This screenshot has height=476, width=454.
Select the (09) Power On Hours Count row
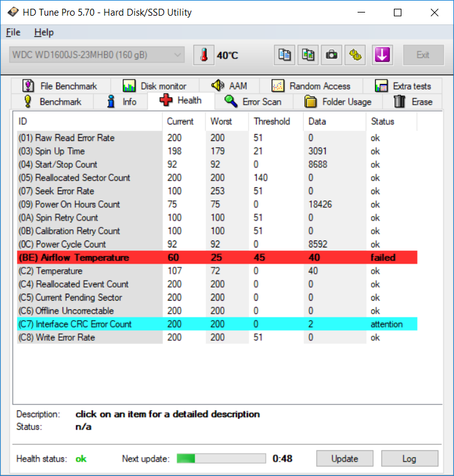217,204
